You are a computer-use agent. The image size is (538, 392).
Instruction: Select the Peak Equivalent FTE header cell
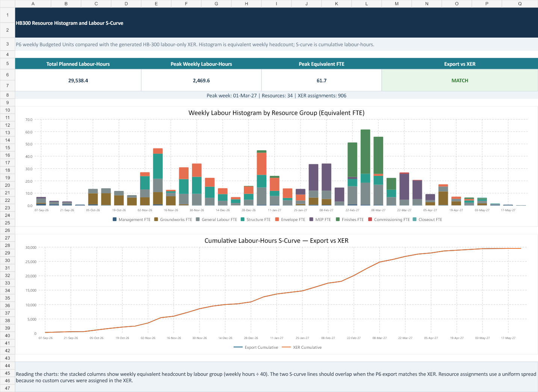(x=322, y=64)
